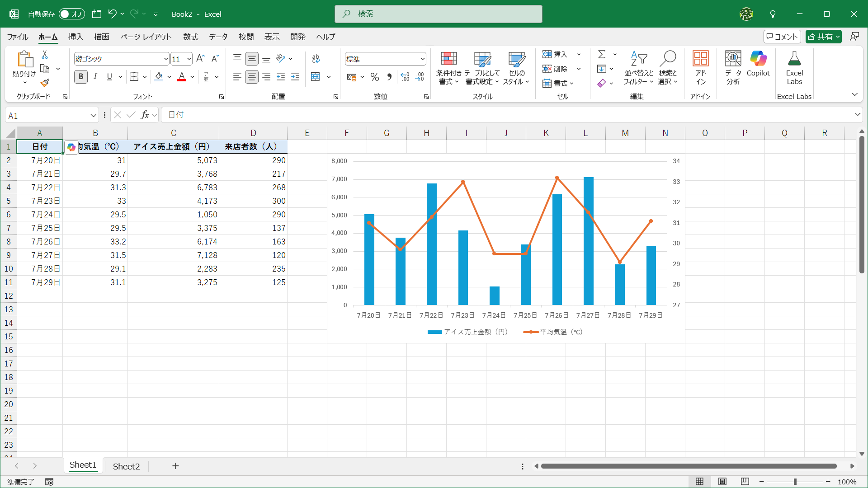The image size is (868, 488).
Task: Click the Merge and Center icon
Action: pos(316,77)
